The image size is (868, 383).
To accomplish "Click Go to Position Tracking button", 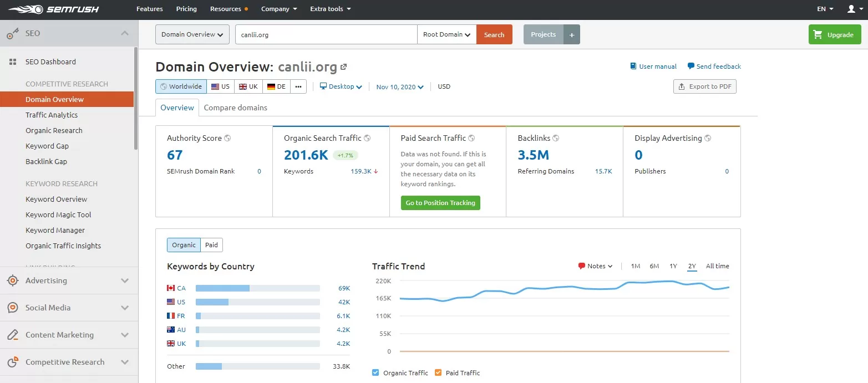I will (x=440, y=203).
